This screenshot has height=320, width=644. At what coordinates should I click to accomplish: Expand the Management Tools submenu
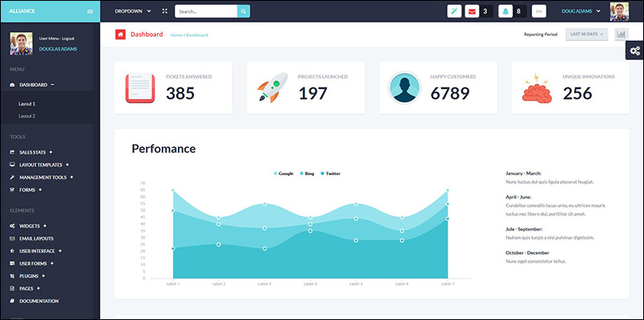click(x=72, y=177)
